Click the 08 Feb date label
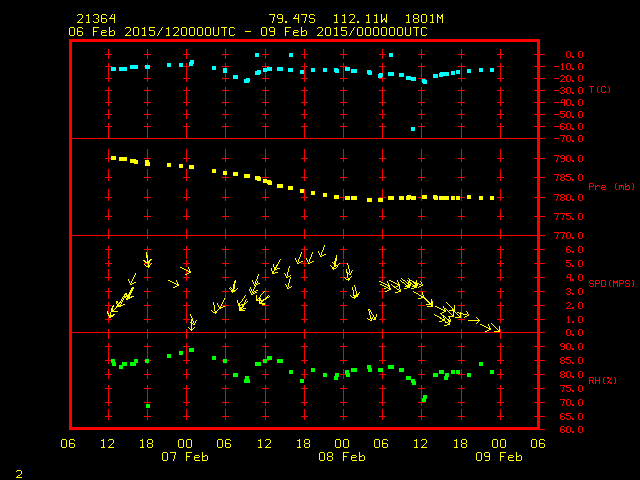640x480 pixels. point(342,457)
